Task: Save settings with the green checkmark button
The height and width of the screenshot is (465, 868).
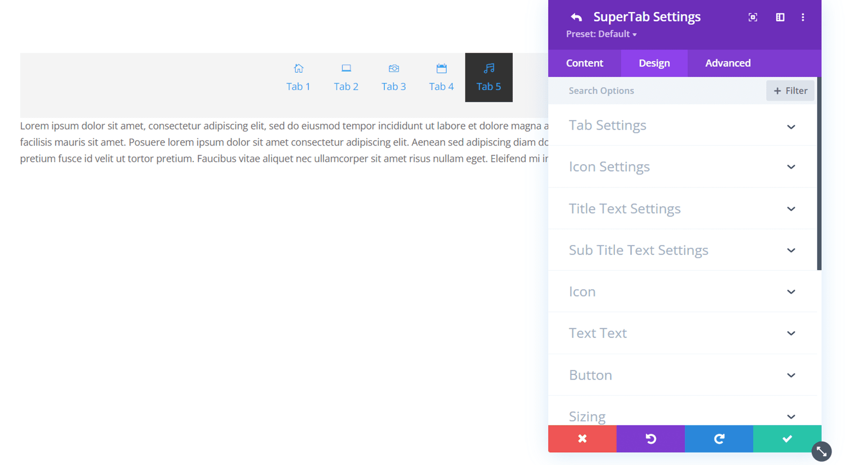Action: [787, 439]
